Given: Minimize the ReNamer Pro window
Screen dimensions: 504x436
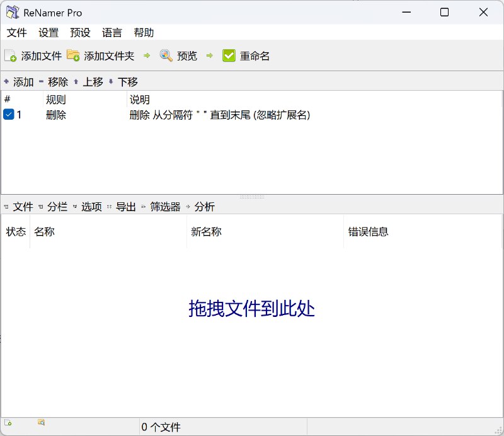Looking at the screenshot, I should (406, 12).
